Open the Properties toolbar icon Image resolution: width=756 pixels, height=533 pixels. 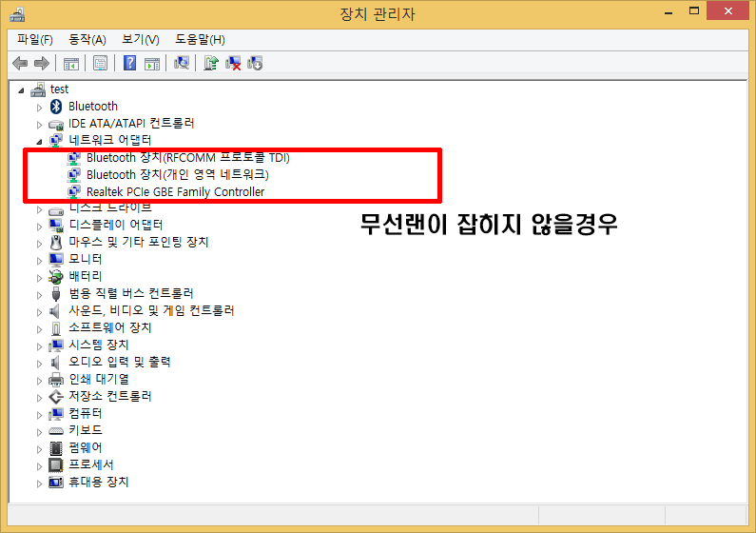[x=100, y=63]
